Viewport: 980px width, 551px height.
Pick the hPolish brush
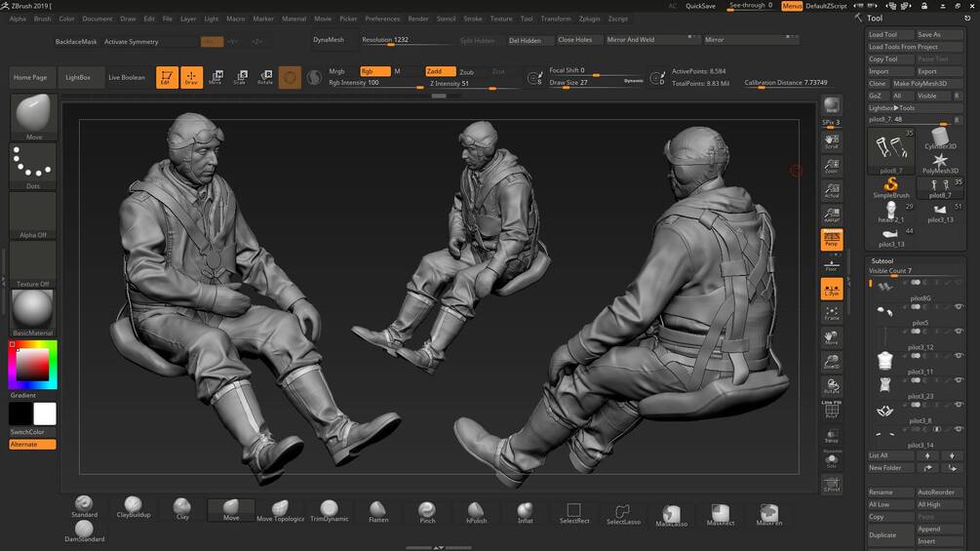(476, 510)
